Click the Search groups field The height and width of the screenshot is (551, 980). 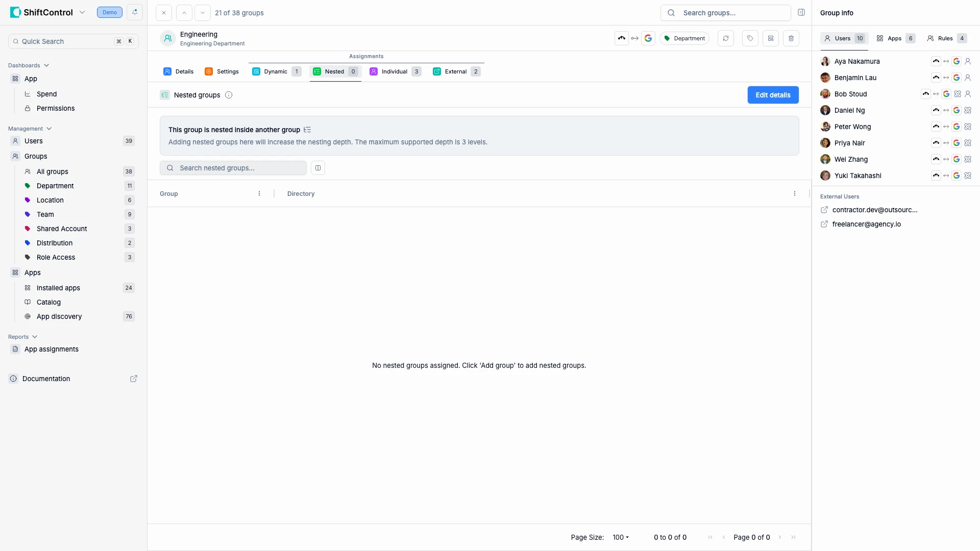tap(725, 13)
